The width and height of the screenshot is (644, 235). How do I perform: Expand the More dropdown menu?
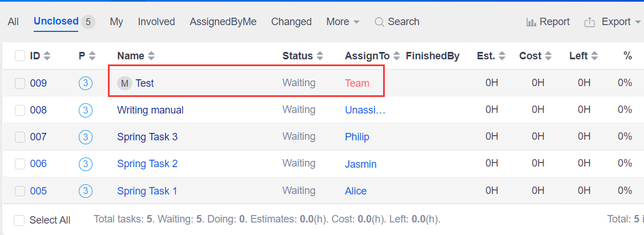(x=343, y=22)
